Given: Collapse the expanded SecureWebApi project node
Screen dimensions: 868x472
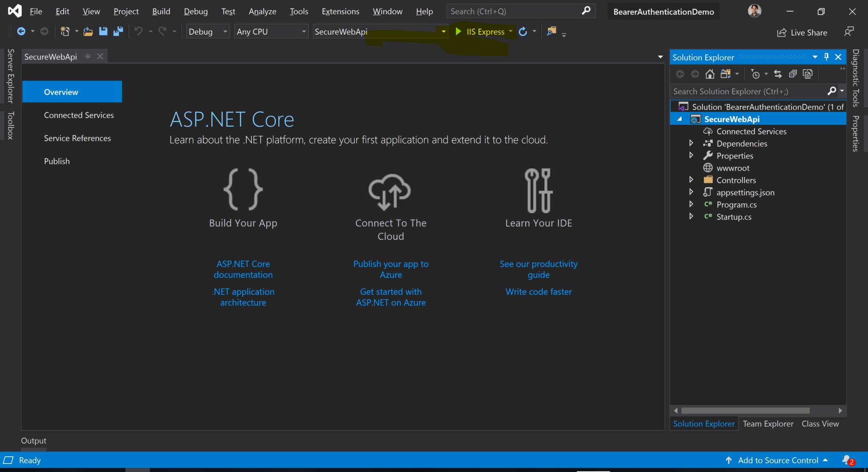Looking at the screenshot, I should coord(679,119).
